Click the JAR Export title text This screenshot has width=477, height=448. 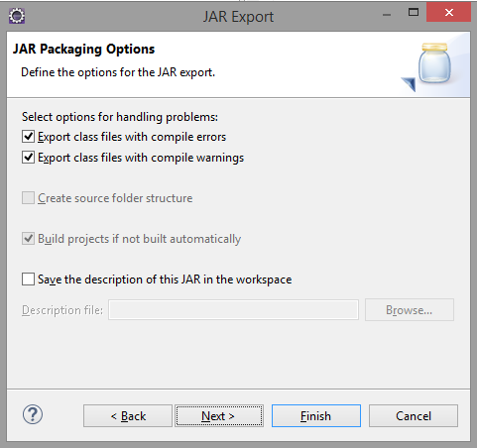point(238,17)
